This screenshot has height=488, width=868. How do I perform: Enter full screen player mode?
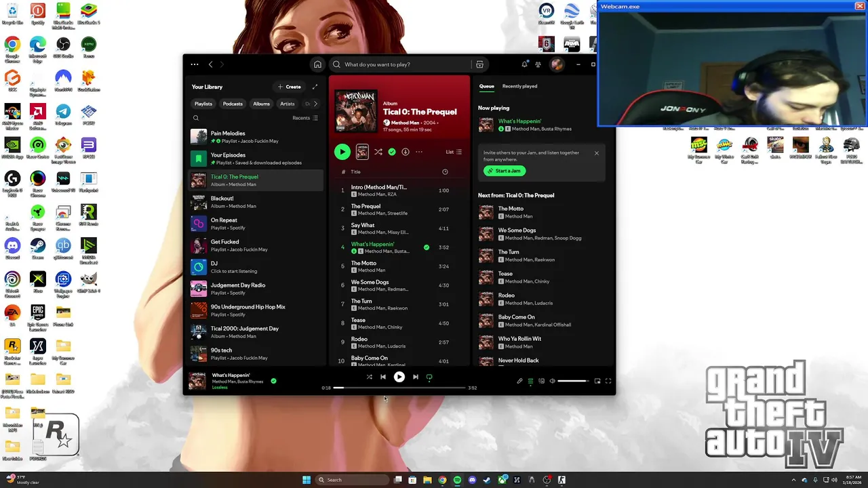point(608,381)
